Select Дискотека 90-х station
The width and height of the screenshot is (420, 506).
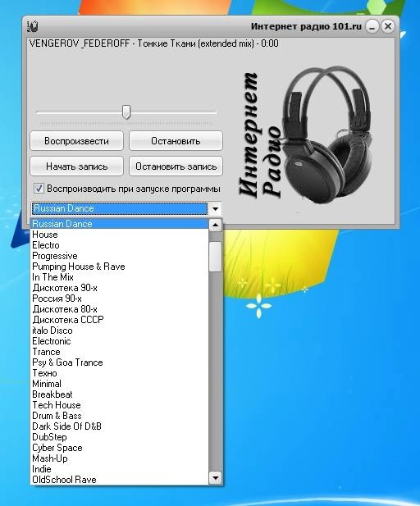click(120, 288)
